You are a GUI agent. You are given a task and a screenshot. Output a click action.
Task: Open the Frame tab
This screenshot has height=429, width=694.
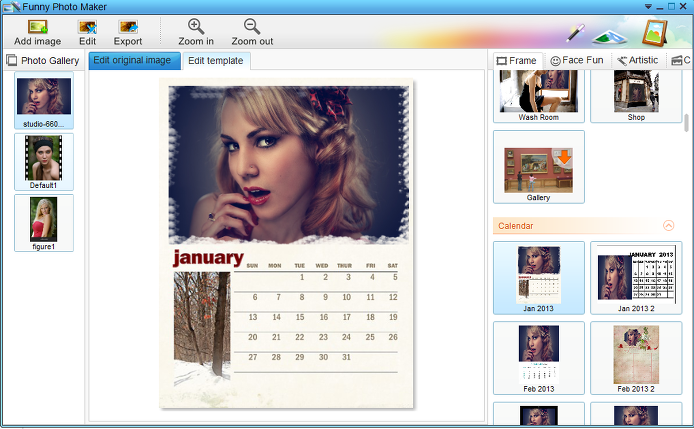point(517,61)
